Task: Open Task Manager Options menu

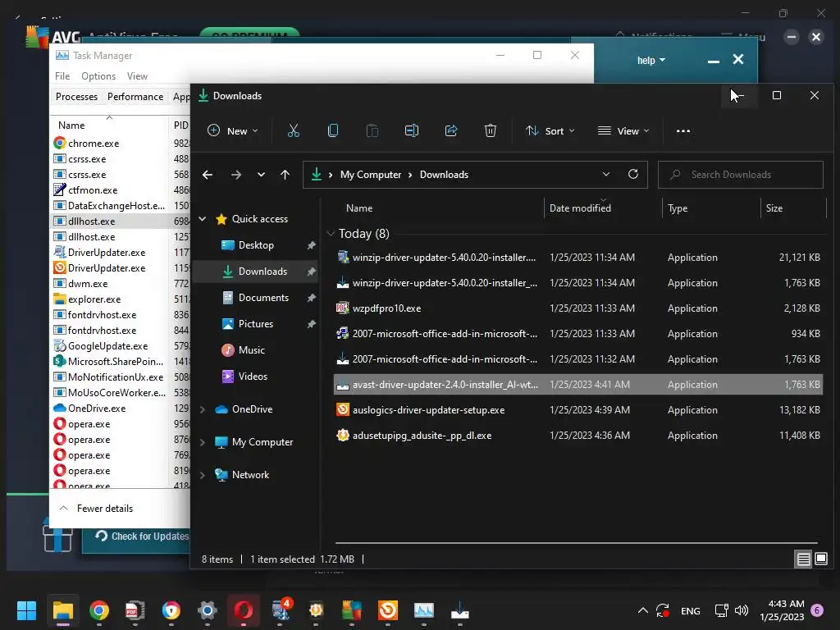Action: tap(98, 76)
